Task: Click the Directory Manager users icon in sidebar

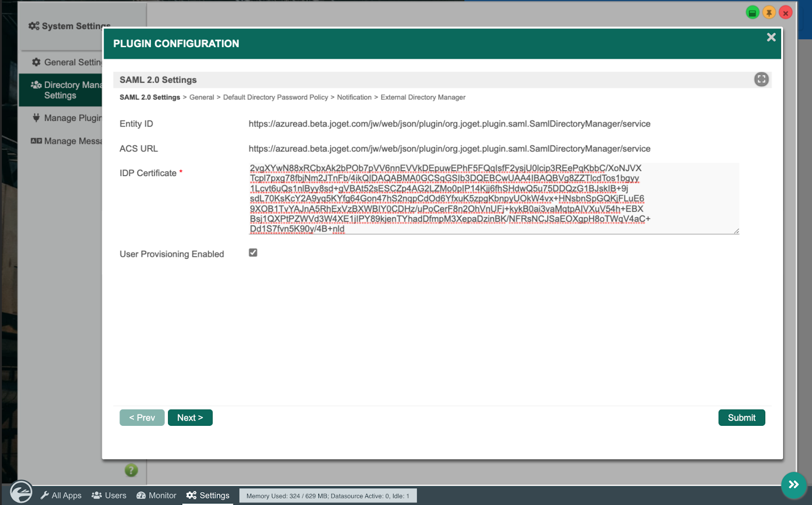Action: 36,85
